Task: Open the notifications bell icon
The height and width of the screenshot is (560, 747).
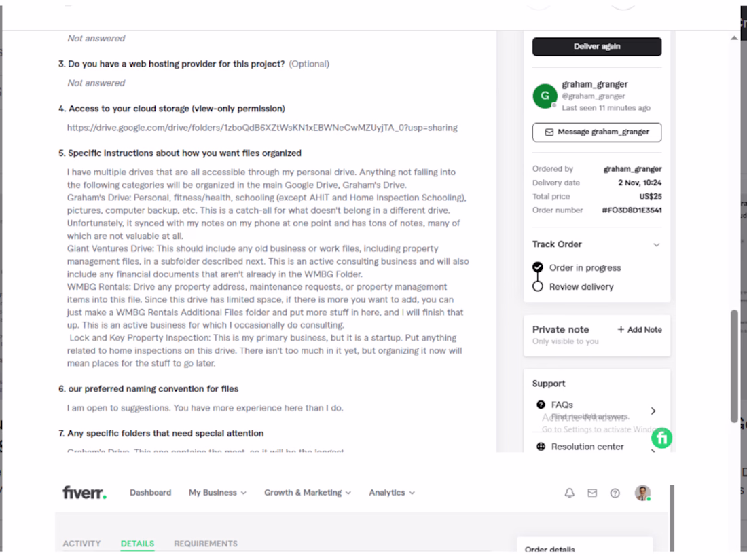Action: click(x=569, y=493)
